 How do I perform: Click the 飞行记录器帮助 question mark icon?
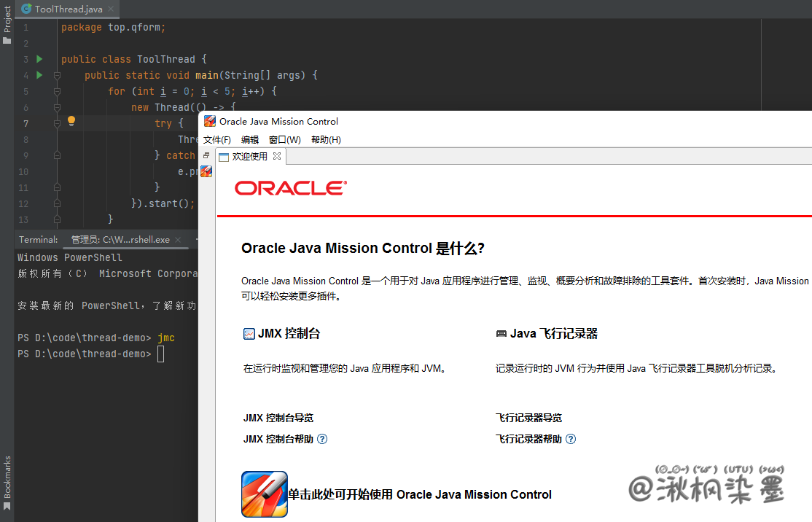tap(571, 439)
